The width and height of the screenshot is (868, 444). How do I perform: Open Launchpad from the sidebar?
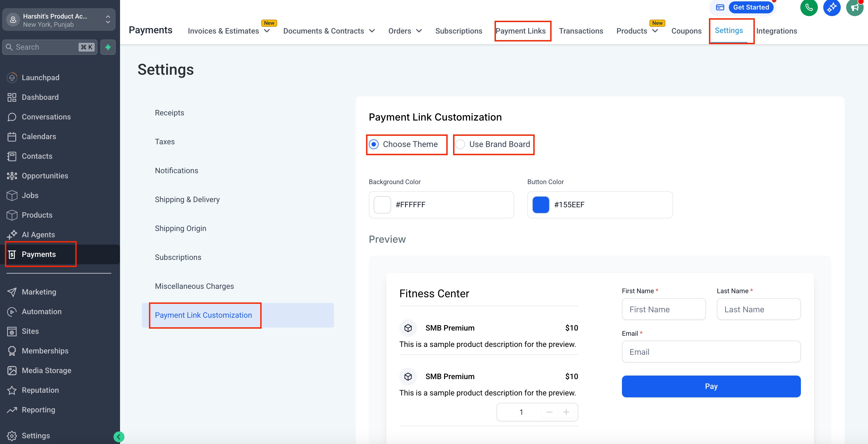point(40,77)
